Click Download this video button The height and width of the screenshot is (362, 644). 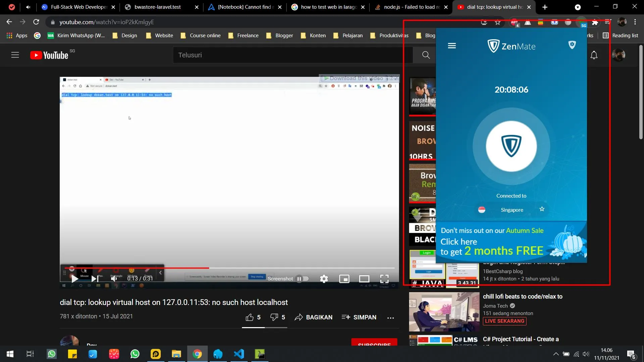[x=354, y=78]
